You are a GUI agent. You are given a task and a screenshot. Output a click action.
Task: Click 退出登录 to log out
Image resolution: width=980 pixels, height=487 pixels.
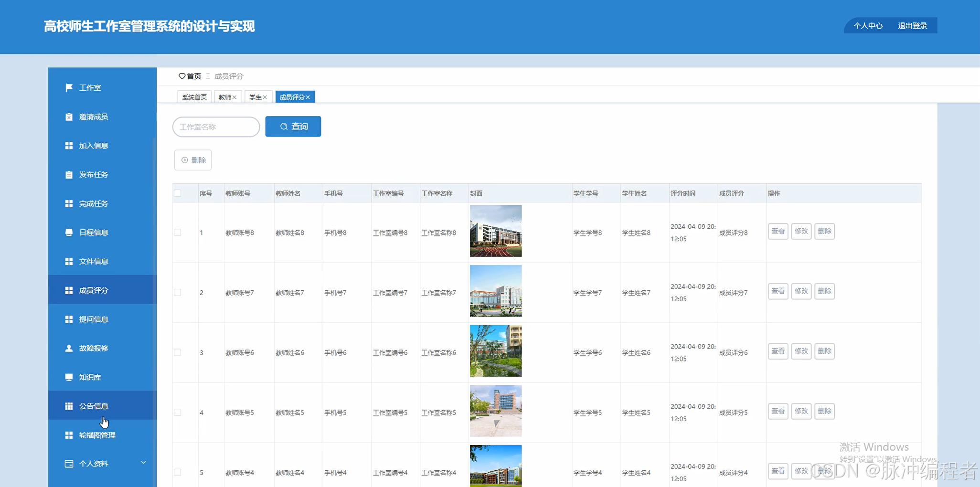912,26
